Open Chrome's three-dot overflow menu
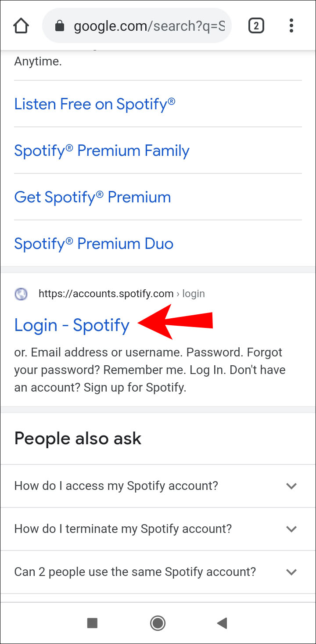 (x=291, y=26)
